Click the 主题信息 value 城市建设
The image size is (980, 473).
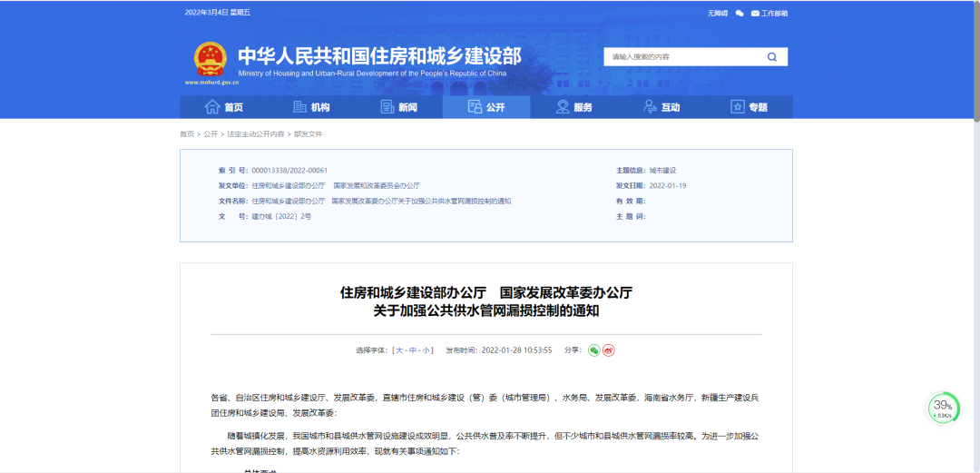point(663,170)
